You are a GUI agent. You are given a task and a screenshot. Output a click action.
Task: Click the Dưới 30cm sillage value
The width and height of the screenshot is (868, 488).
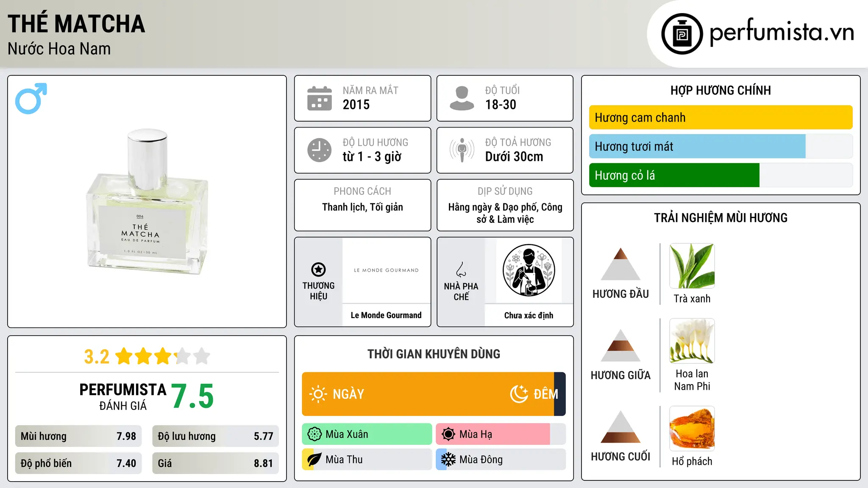click(x=514, y=157)
